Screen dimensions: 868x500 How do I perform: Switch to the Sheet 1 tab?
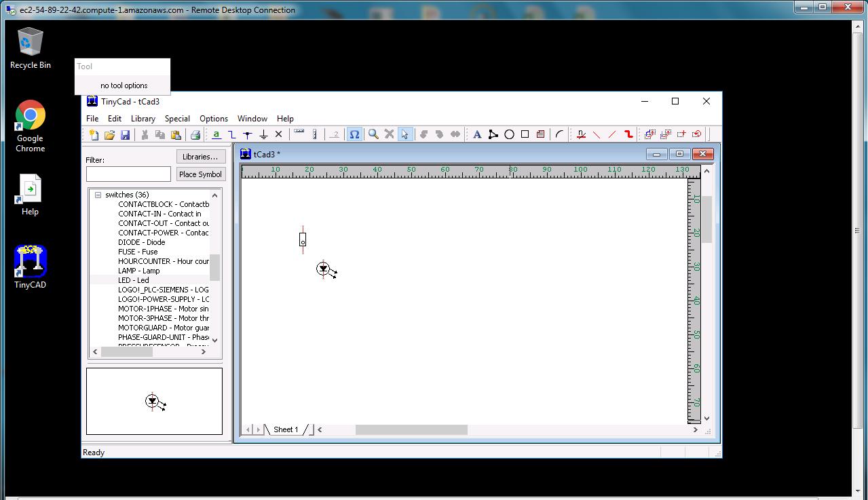[285, 429]
